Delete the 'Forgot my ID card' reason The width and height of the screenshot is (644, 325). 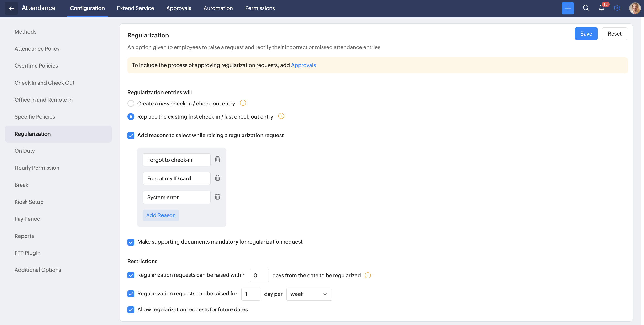217,178
